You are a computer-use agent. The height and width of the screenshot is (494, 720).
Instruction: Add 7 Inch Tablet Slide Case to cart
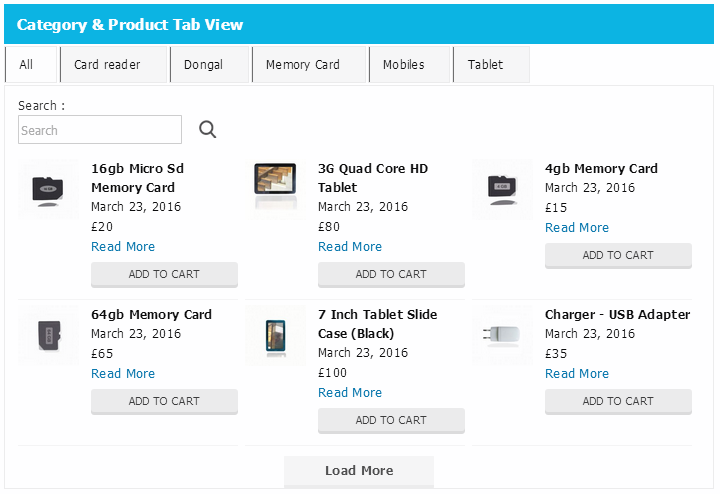(x=391, y=420)
